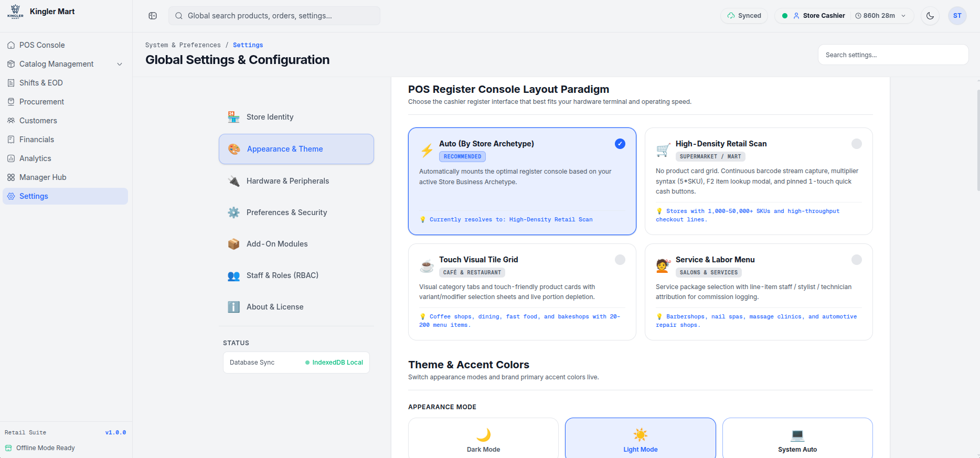Switch to Staff & Roles (RBAC) section
Viewport: 980px width, 458px height.
coord(296,275)
